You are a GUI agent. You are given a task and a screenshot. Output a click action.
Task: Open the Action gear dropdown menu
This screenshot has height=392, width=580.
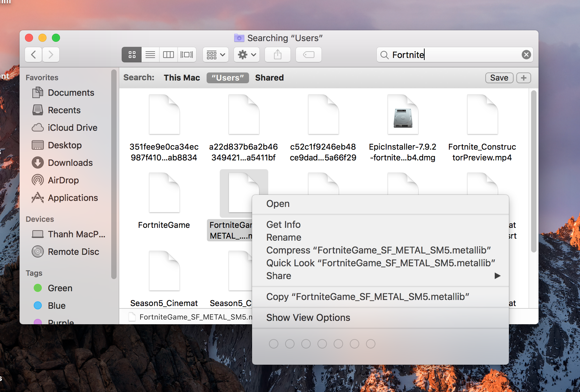pyautogui.click(x=247, y=55)
